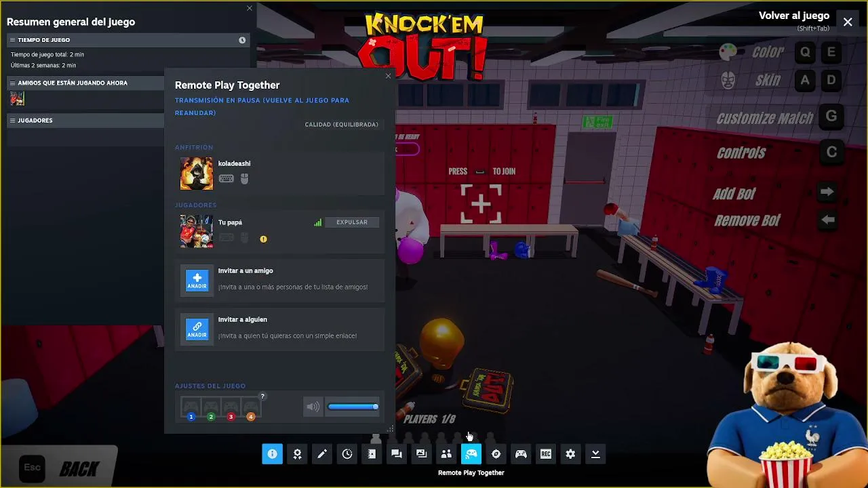Toggle Tu papá's mouse input icon
868x488 pixels.
pos(245,238)
